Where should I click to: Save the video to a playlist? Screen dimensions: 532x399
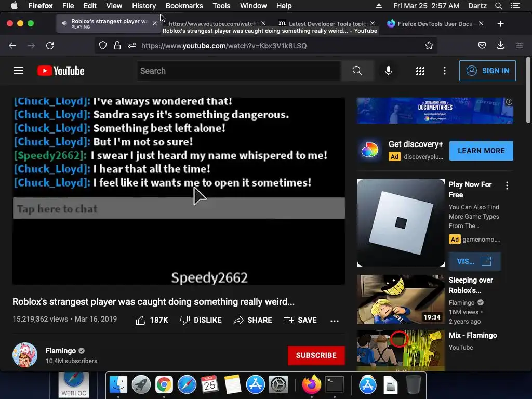coord(300,320)
